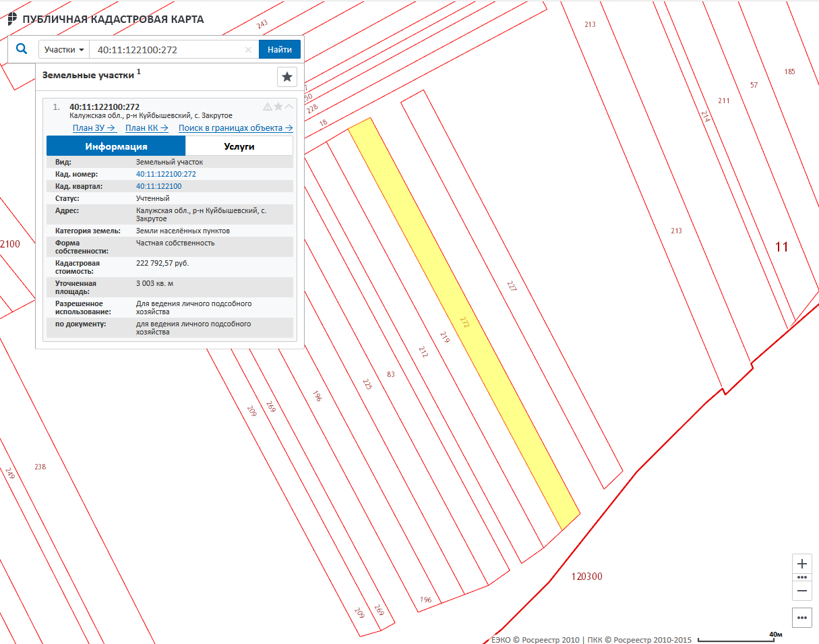Follow Поиск в границах объекта link
The height and width of the screenshot is (644, 819).
point(236,128)
